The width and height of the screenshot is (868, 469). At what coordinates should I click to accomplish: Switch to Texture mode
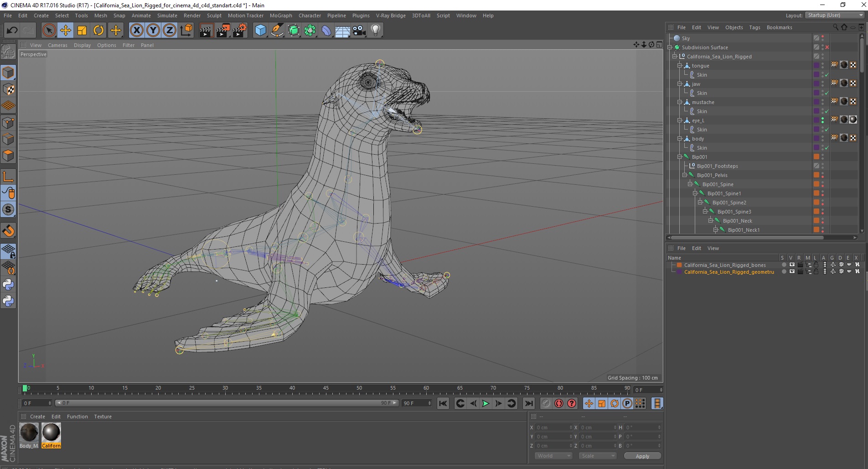pos(8,89)
